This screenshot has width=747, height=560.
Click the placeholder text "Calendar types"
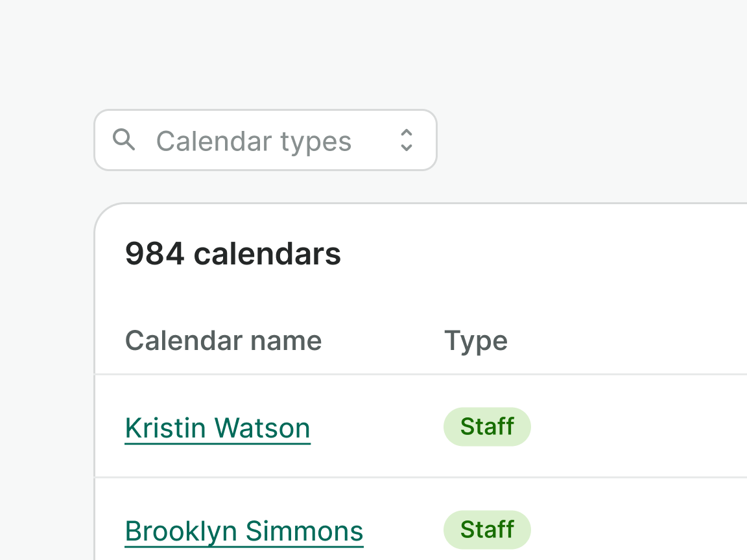pos(254,141)
